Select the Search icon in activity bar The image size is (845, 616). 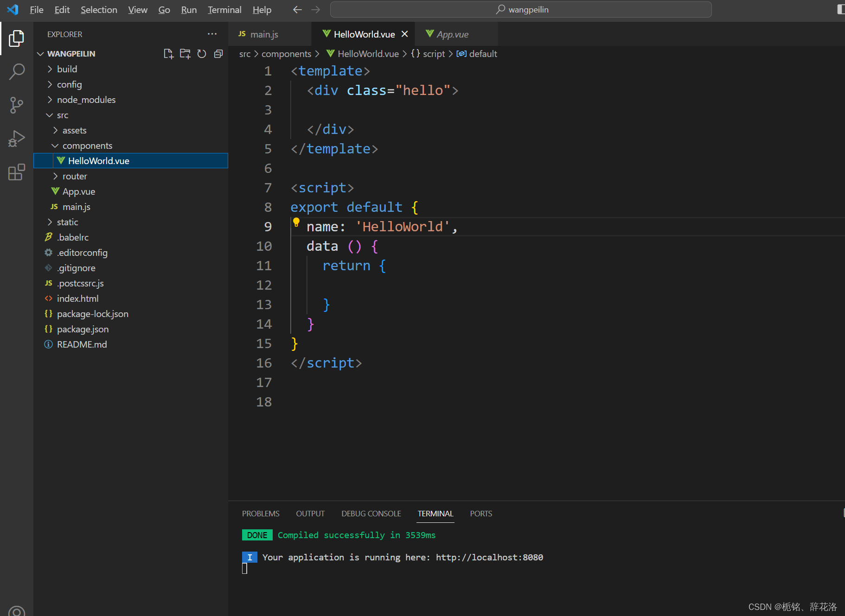click(17, 72)
